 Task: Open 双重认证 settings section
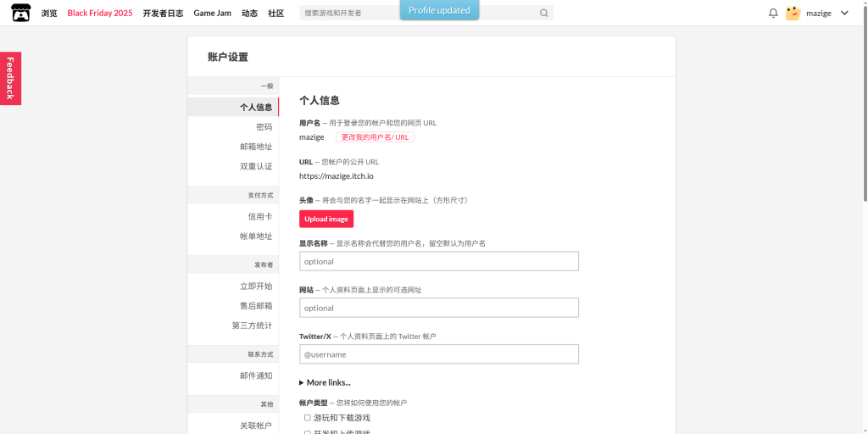click(256, 166)
